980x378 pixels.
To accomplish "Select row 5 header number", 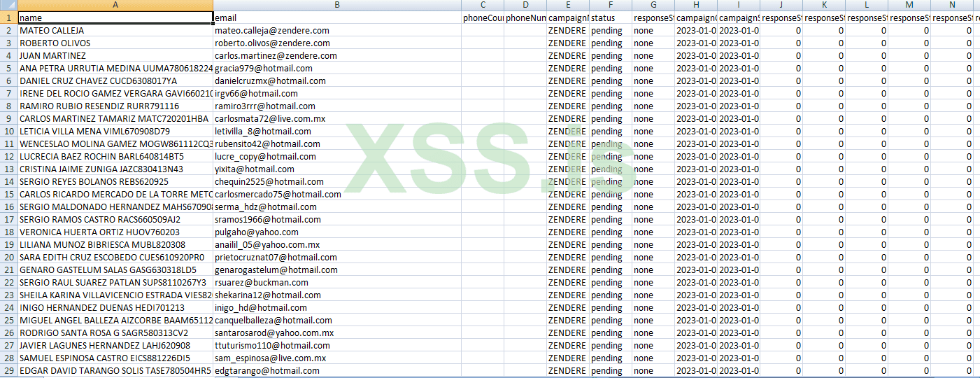I will [x=8, y=68].
